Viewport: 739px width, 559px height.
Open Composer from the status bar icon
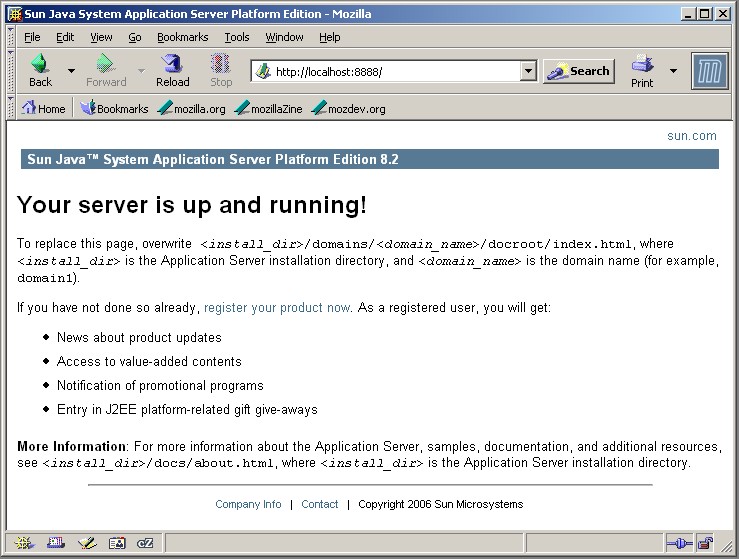[87, 543]
